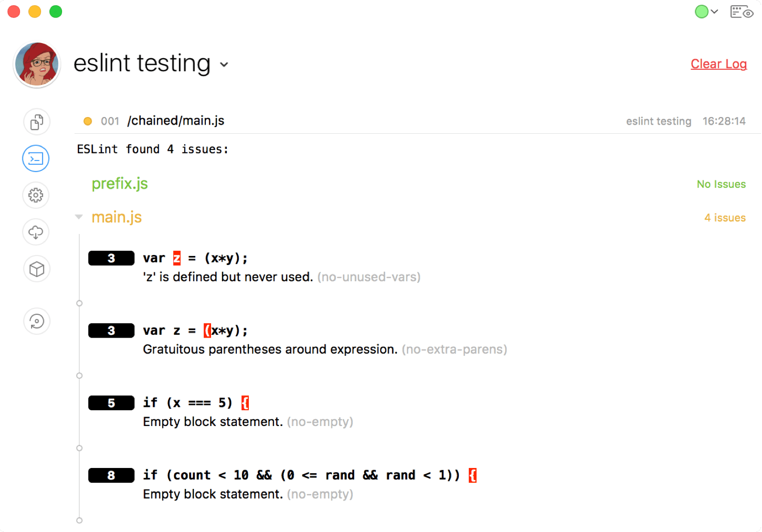Toggle the preview eye icon at top right
762x532 pixels.
click(741, 11)
